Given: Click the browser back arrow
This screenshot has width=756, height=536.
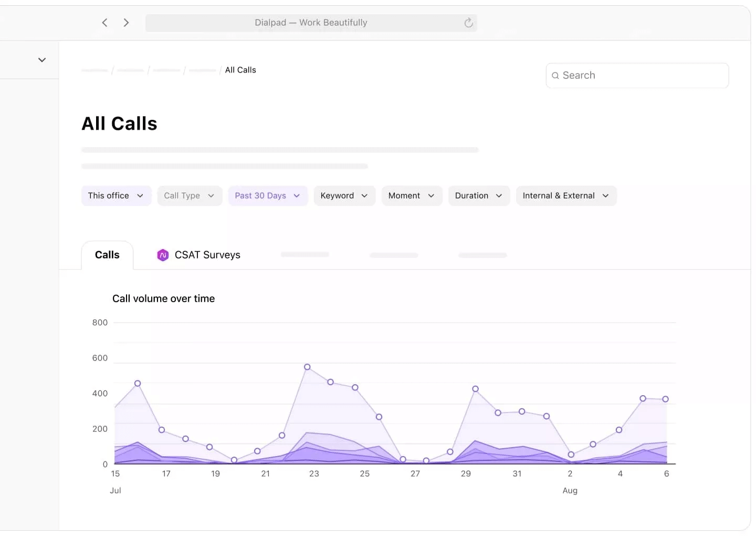Looking at the screenshot, I should [x=104, y=23].
